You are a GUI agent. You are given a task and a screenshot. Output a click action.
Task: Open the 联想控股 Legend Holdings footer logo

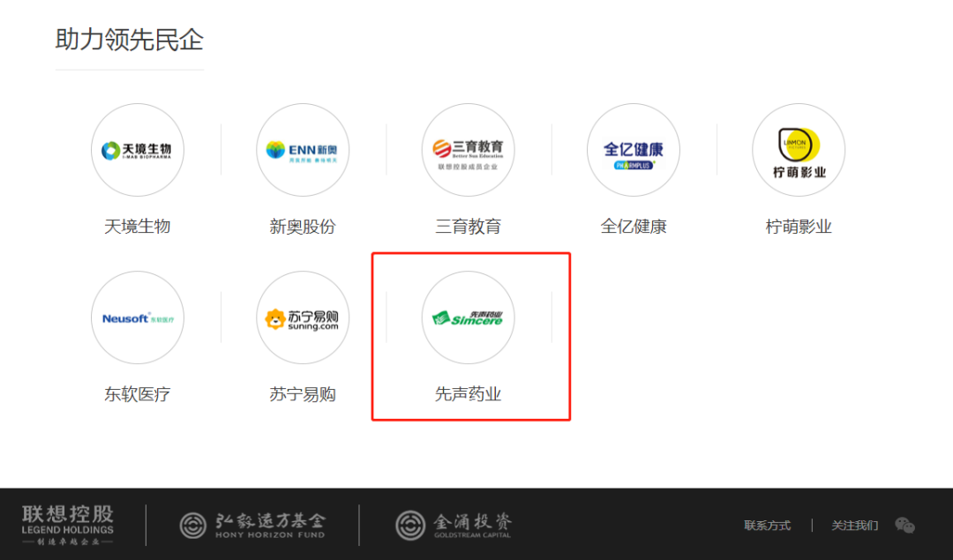(67, 525)
